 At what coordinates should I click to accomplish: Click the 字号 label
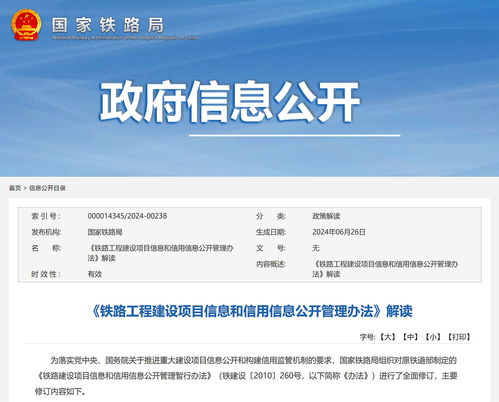[x=368, y=337]
